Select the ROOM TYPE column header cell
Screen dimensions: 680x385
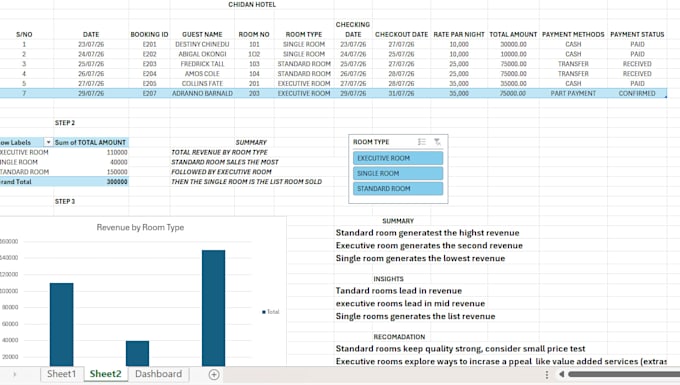(304, 34)
